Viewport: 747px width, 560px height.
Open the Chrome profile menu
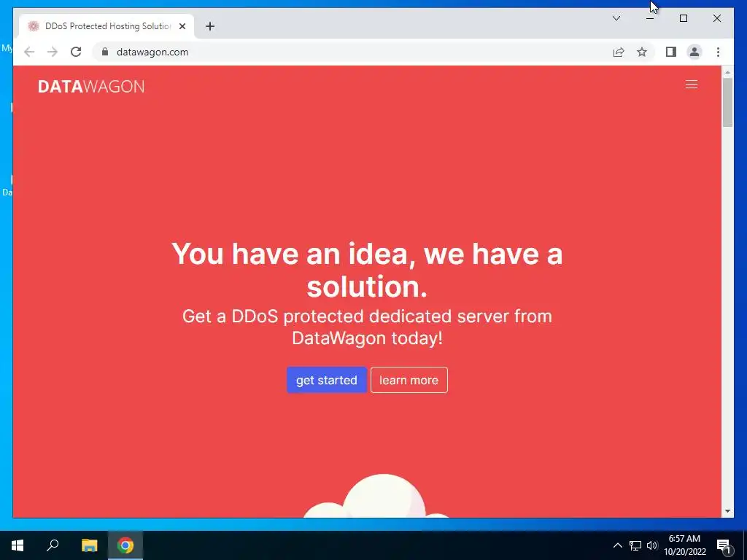tap(694, 52)
